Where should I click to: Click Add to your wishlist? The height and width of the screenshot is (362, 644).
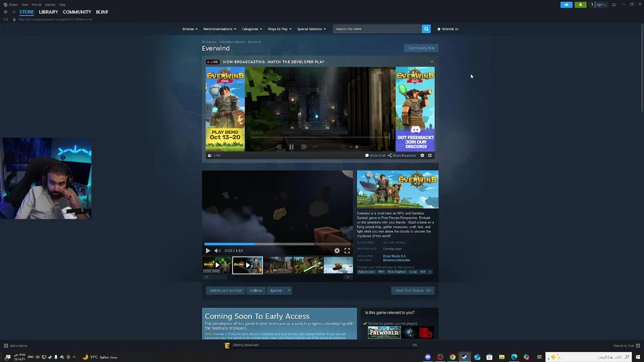click(x=225, y=291)
